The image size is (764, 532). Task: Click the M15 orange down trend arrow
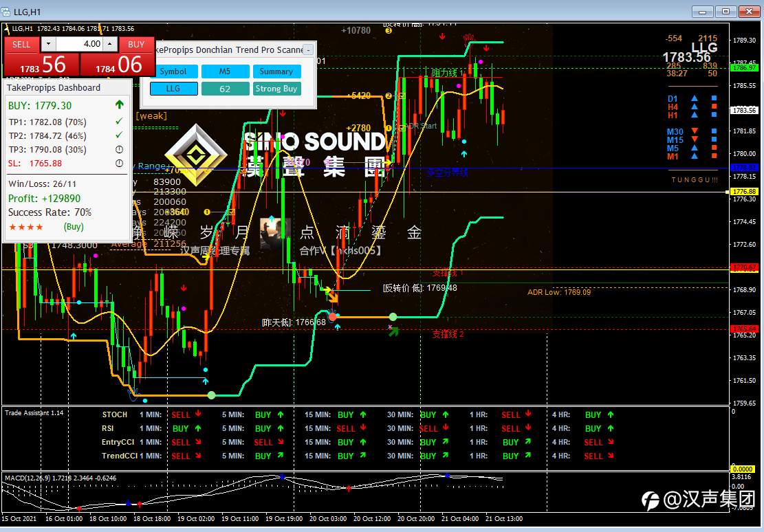pos(695,140)
